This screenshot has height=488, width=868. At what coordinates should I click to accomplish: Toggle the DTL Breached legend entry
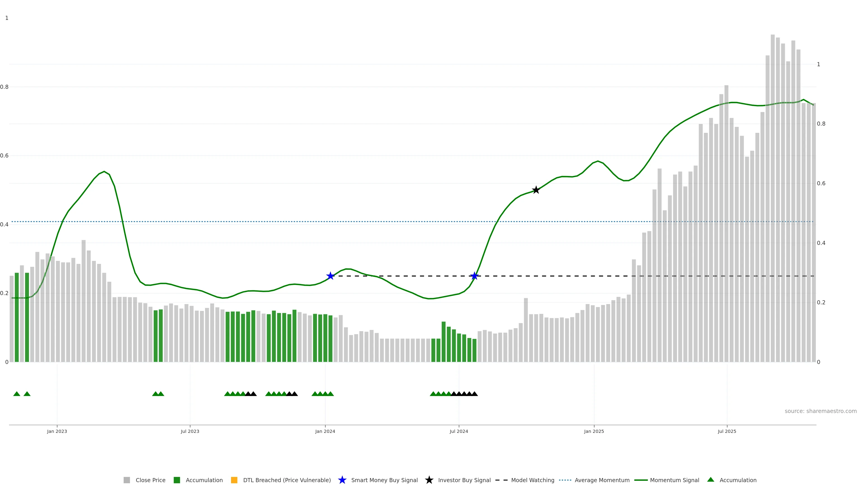(x=287, y=480)
